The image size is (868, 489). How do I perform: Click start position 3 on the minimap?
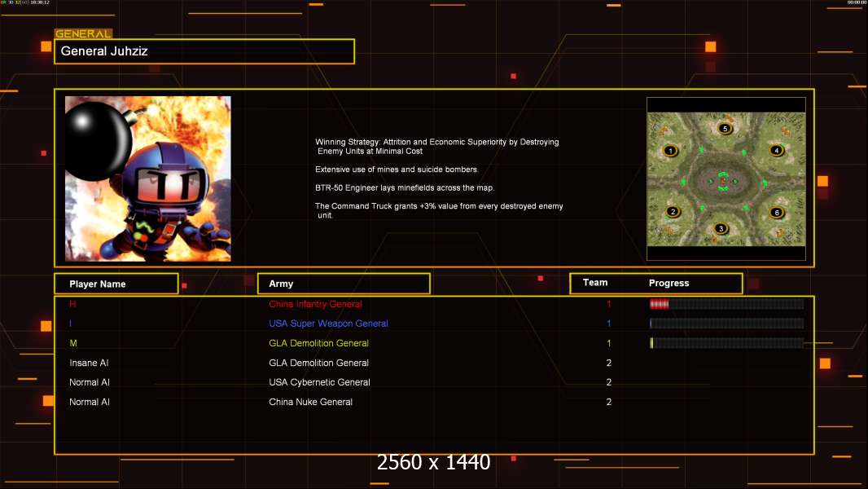point(721,228)
